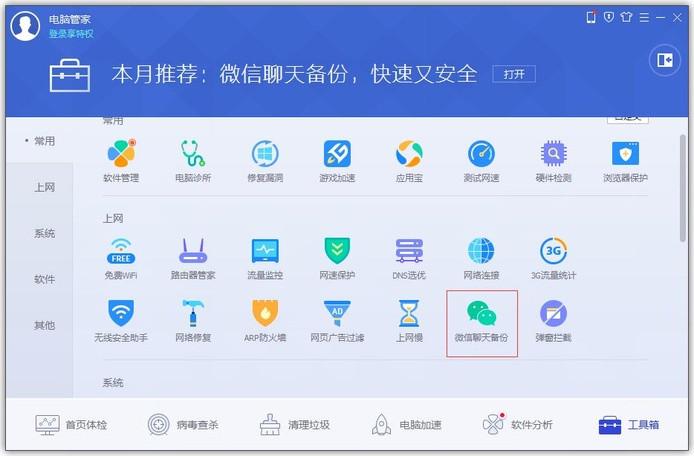This screenshot has width=694, height=456.
Task: Launch the ARP防火墙 firewall tool
Action: point(265,321)
